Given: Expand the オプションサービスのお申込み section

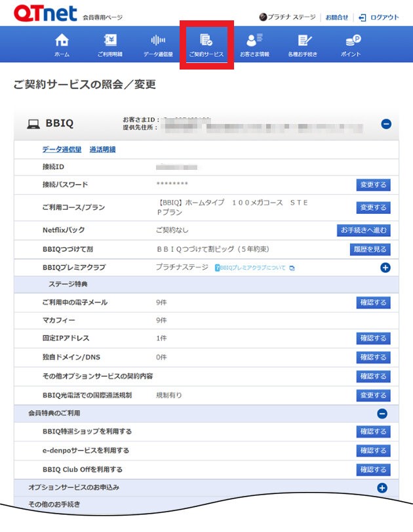Looking at the screenshot, I should 382,488.
